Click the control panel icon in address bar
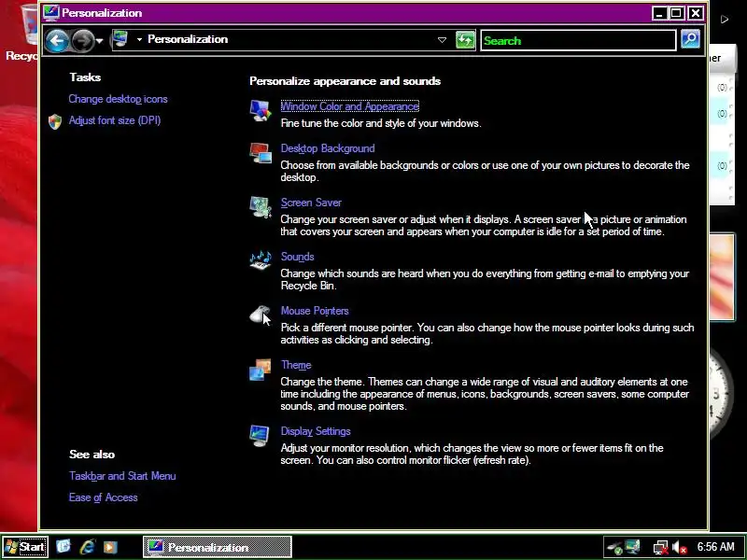747x560 pixels. [120, 39]
